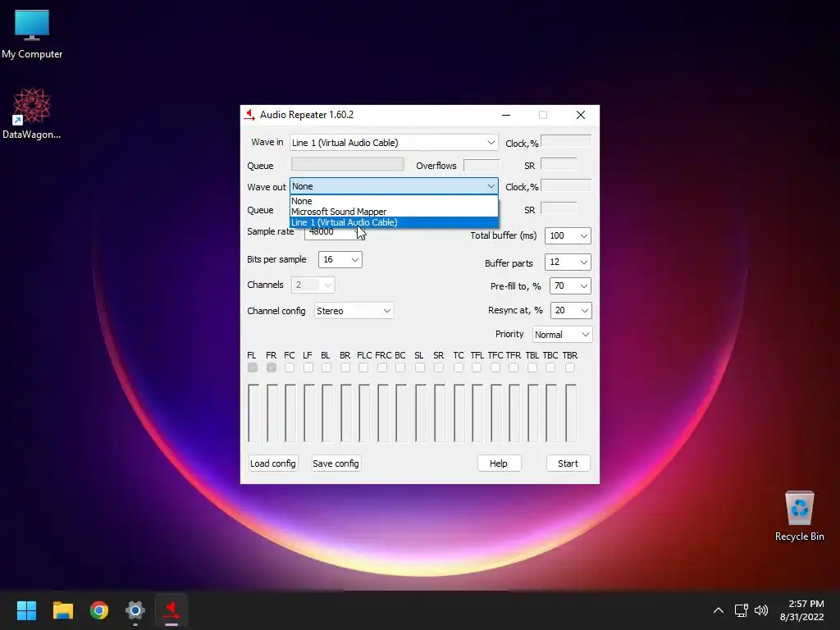
Task: Click the FL level meter bar
Action: (x=253, y=413)
